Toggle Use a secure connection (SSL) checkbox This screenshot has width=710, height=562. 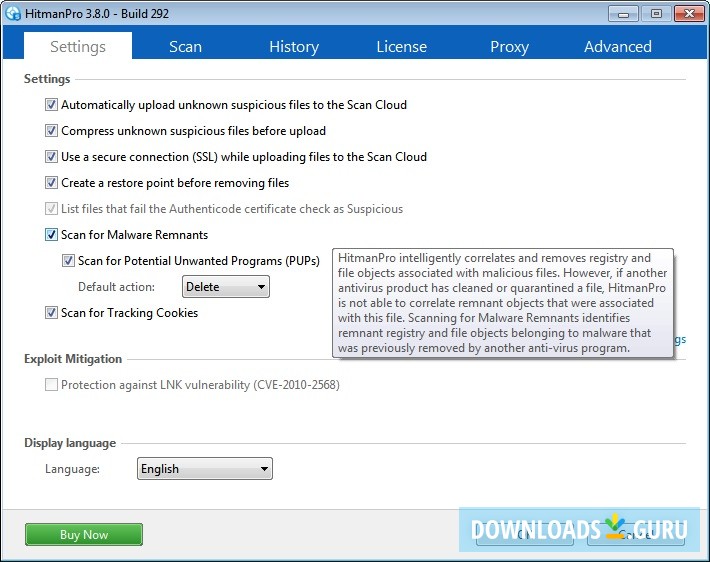tap(51, 157)
